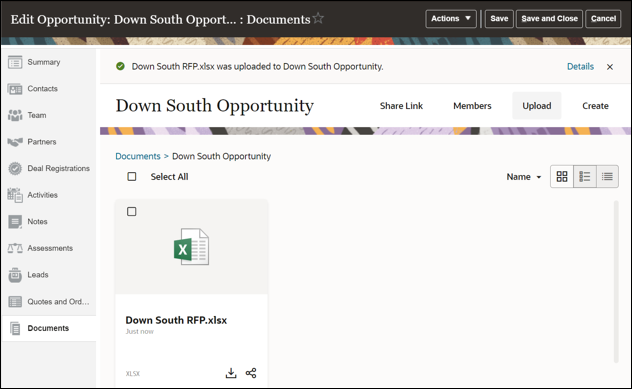Viewport: 632px width, 389px height.
Task: Click the Save button
Action: pyautogui.click(x=499, y=19)
